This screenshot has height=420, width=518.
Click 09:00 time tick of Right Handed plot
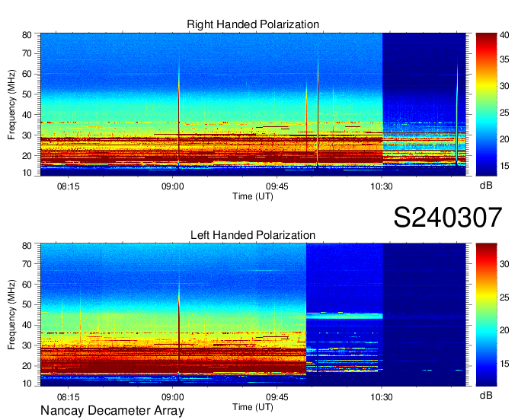(172, 186)
